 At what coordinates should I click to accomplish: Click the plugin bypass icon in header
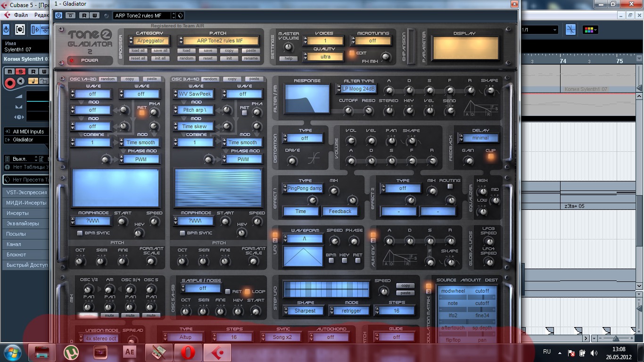pos(70,16)
